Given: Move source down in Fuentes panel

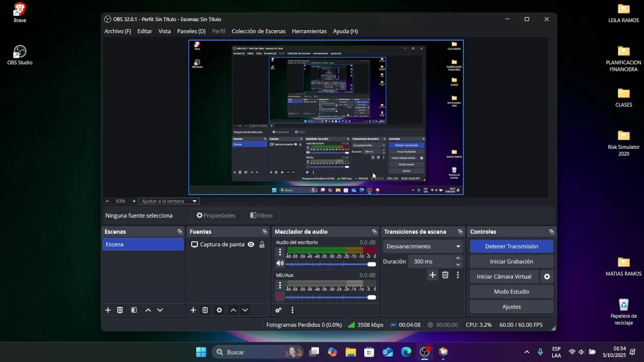Looking at the screenshot, I should pyautogui.click(x=245, y=310).
